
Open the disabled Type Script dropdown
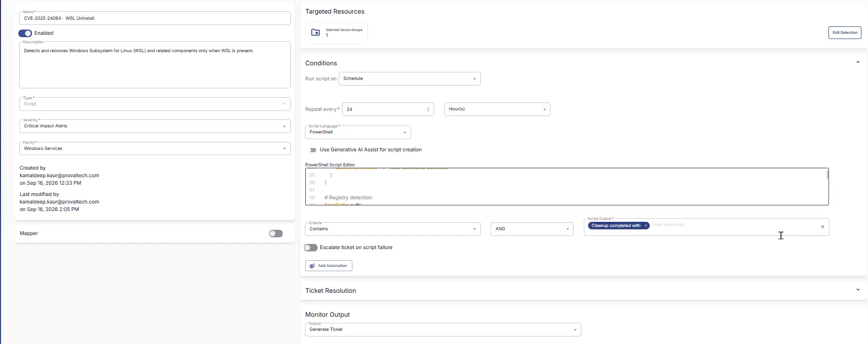pyautogui.click(x=155, y=104)
